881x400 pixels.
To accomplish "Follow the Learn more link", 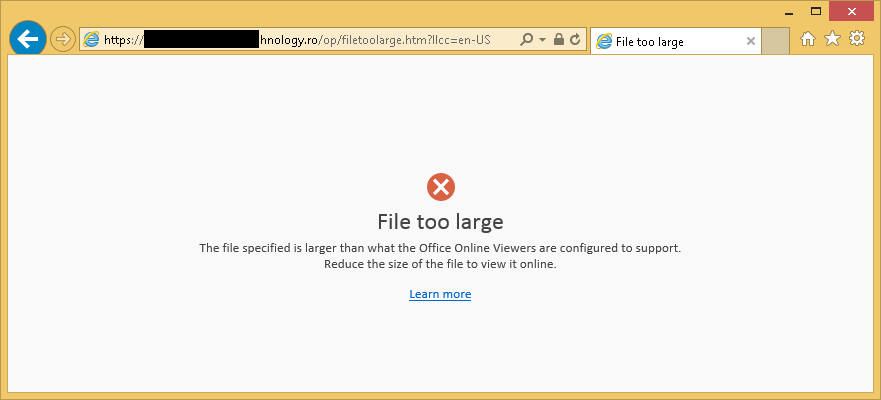I will tap(440, 294).
